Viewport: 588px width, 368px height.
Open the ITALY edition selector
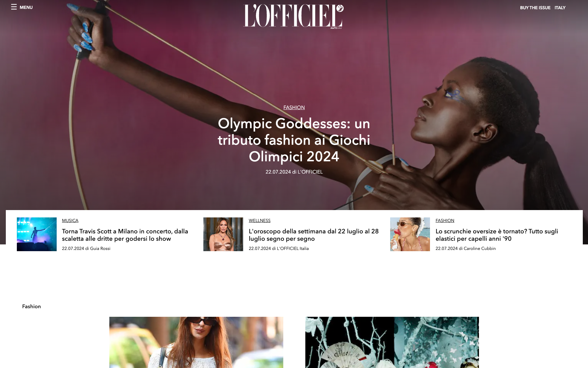pyautogui.click(x=560, y=8)
